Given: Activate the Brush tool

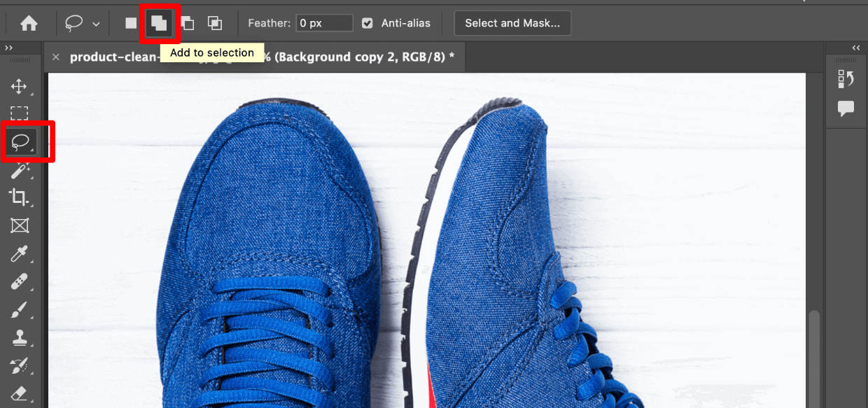Looking at the screenshot, I should [x=20, y=309].
